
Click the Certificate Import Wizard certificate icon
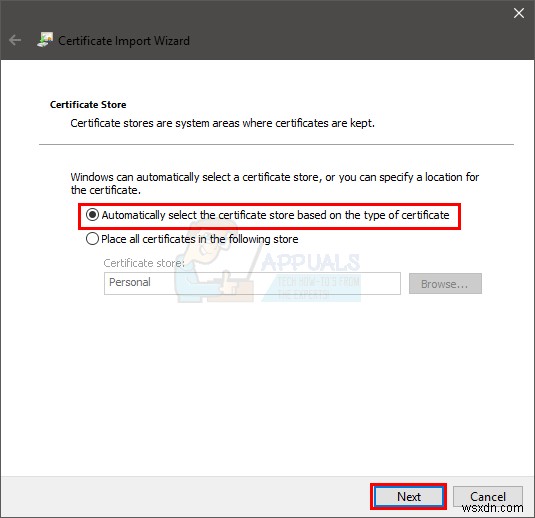pos(45,40)
